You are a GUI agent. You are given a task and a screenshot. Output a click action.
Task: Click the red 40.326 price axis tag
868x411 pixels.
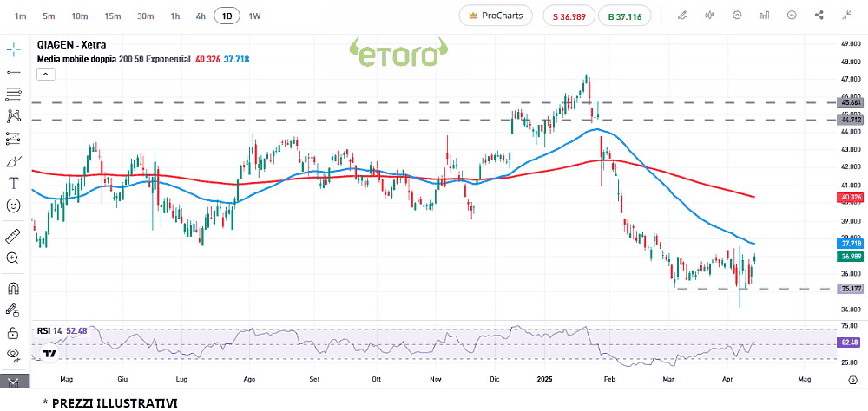click(851, 197)
